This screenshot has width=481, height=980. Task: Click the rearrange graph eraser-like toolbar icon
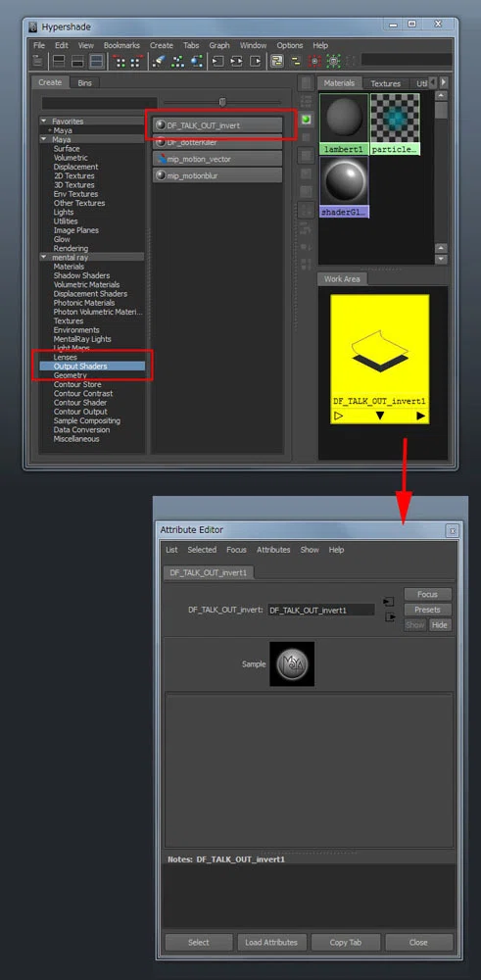tap(160, 61)
